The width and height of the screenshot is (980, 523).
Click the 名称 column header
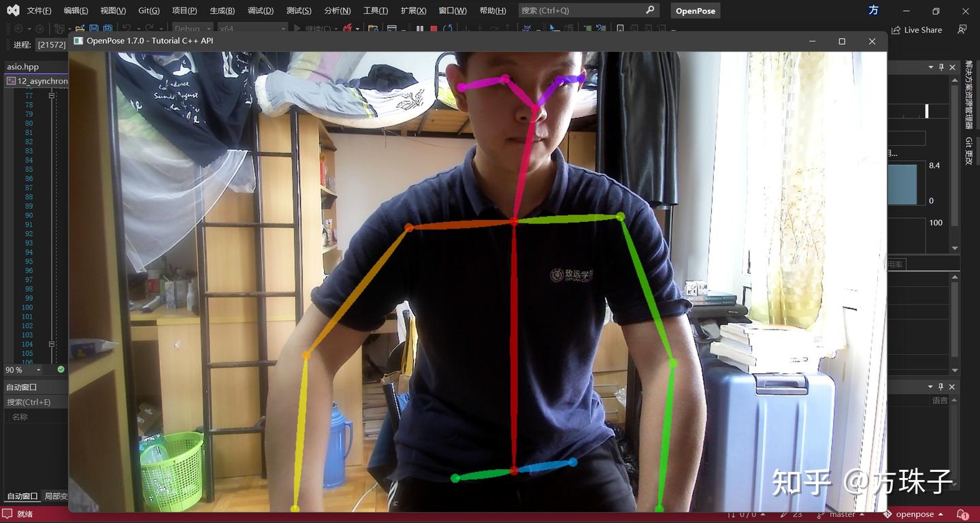pyautogui.click(x=20, y=417)
